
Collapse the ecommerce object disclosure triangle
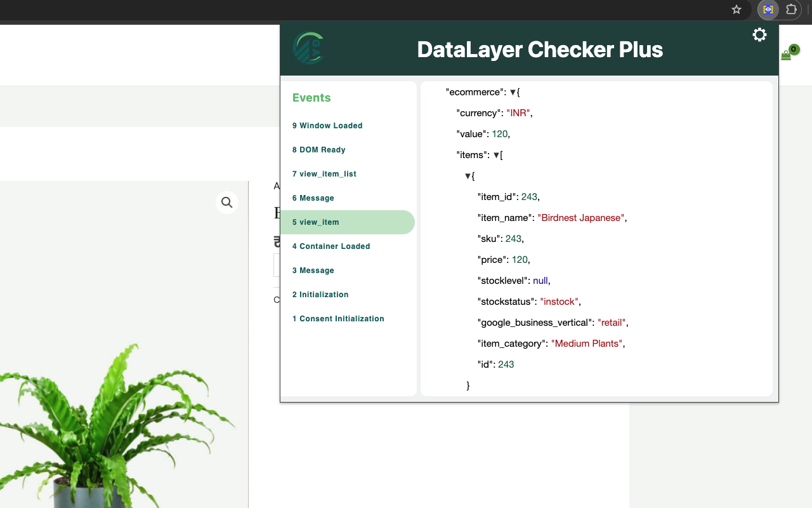tap(514, 91)
